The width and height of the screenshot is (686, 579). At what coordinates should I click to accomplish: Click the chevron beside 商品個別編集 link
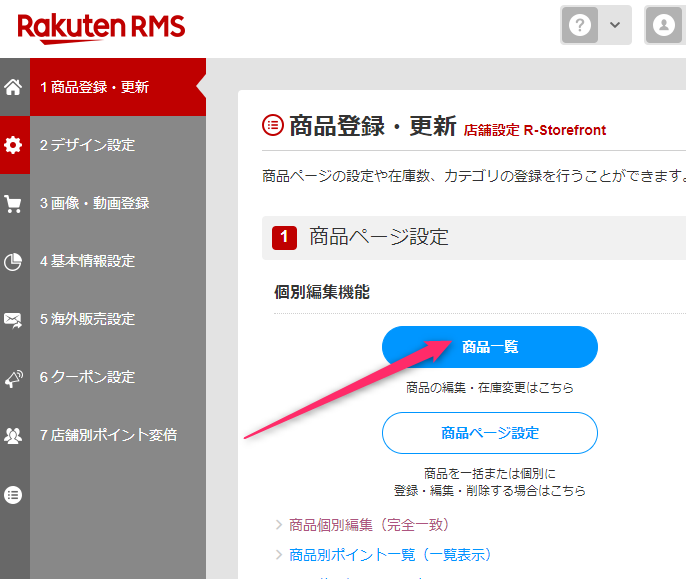tap(279, 525)
